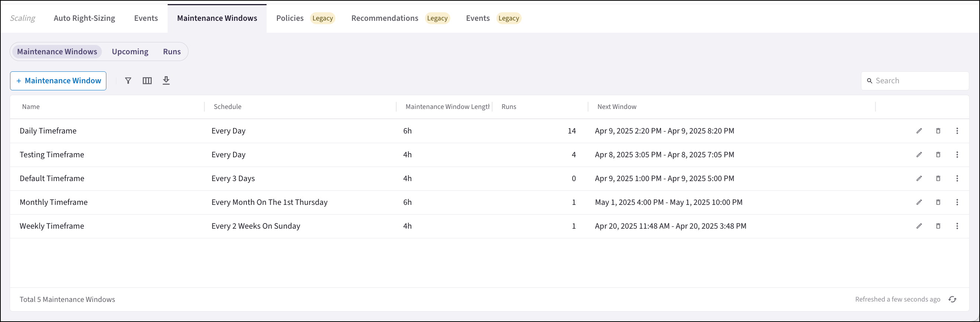Delete the Testing Timeframe via trash icon
This screenshot has height=322, width=980.
tap(938, 155)
